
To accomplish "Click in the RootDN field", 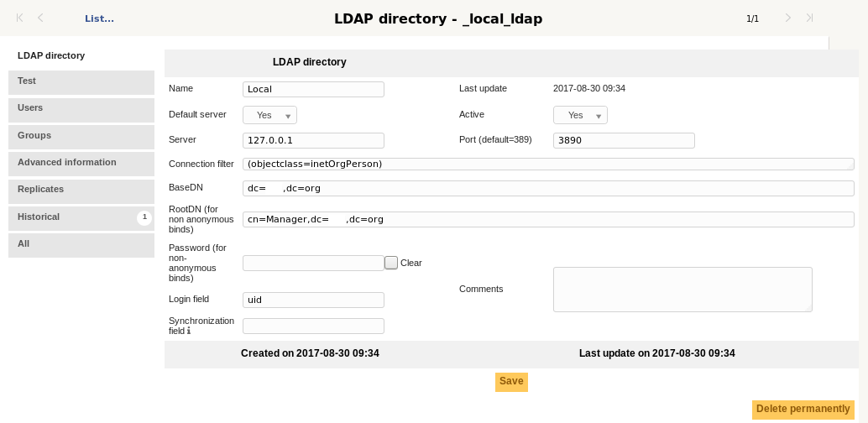I will (549, 219).
